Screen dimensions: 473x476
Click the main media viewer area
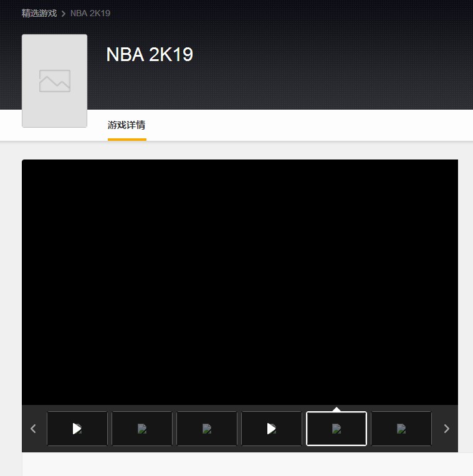pos(240,282)
